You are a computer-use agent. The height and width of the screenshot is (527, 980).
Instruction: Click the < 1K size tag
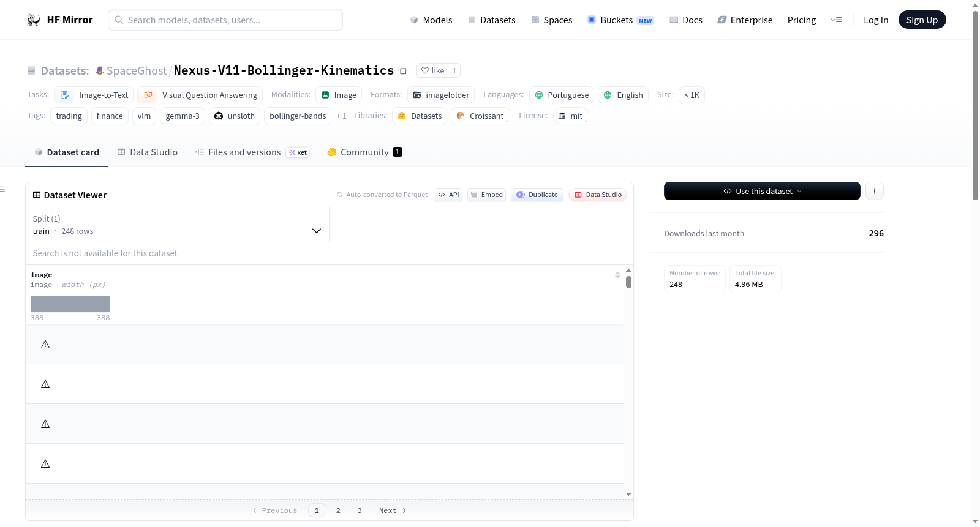(x=692, y=95)
